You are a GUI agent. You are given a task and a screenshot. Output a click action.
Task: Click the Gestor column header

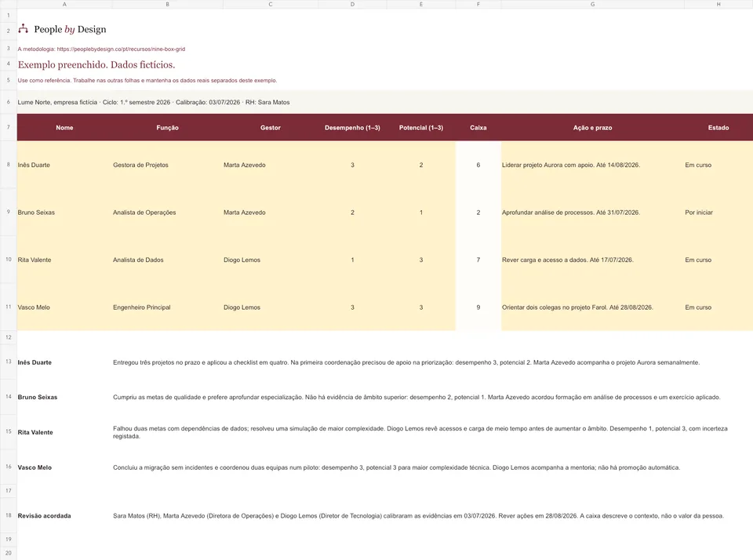[x=271, y=128]
